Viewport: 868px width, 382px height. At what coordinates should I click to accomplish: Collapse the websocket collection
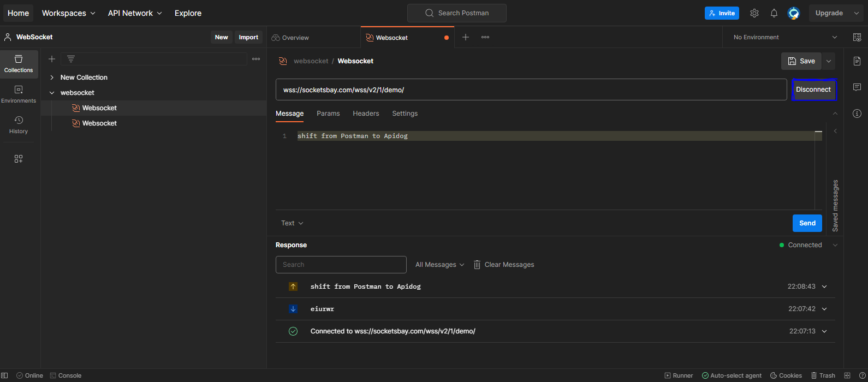tap(52, 93)
